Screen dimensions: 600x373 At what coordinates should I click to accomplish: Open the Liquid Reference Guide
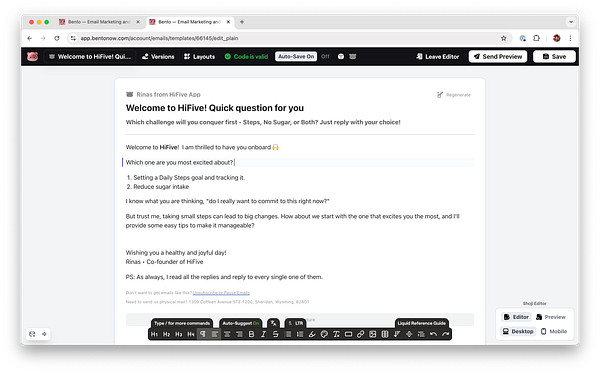tap(422, 323)
